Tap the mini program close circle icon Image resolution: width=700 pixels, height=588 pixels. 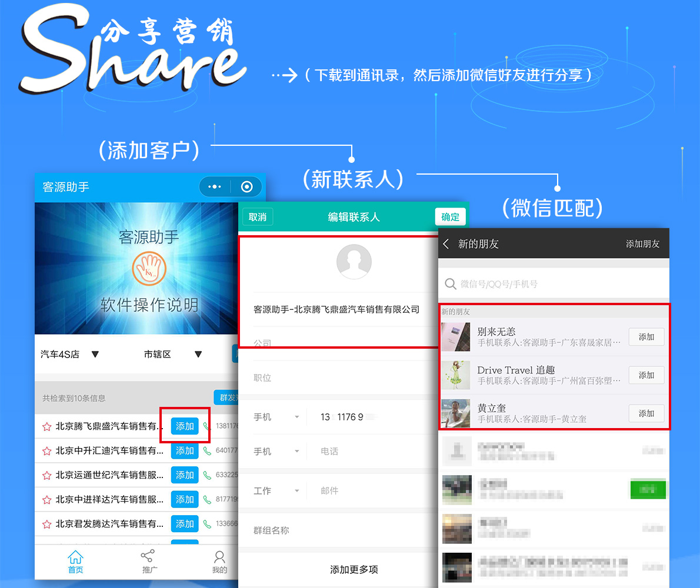tap(247, 186)
